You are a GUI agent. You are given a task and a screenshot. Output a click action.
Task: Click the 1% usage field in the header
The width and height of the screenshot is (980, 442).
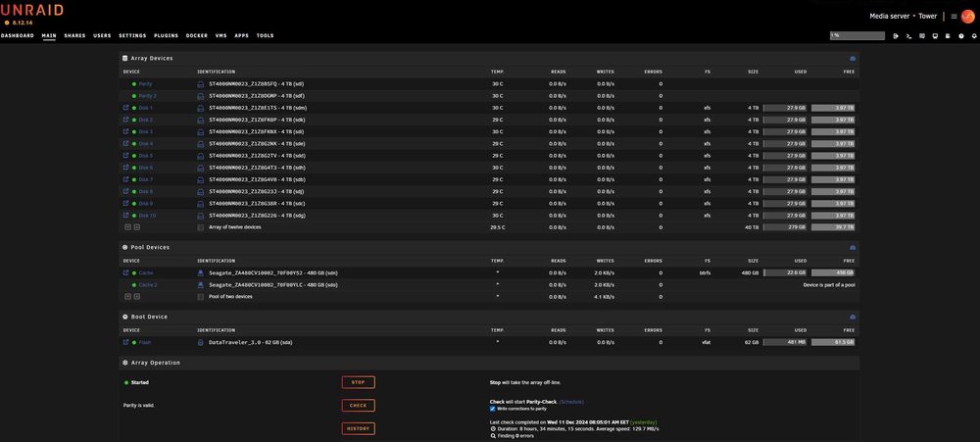point(857,35)
